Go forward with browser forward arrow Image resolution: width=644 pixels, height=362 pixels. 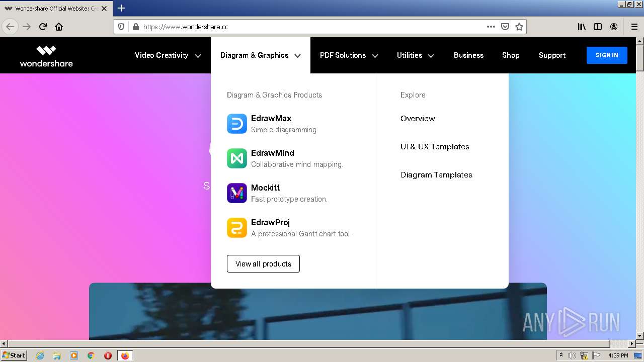[27, 27]
